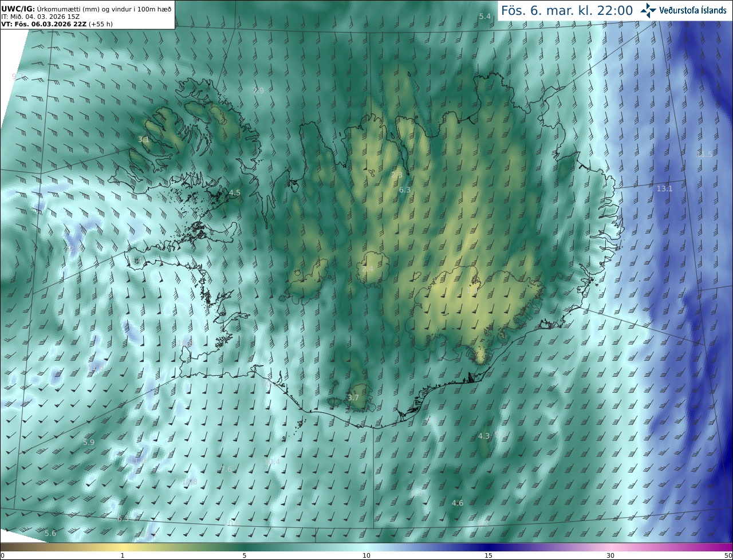Click the 'VT: Fös. 06.03.2026 22Z (+55 h)' line
Screen dimensions: 733x560
(x=57, y=24)
